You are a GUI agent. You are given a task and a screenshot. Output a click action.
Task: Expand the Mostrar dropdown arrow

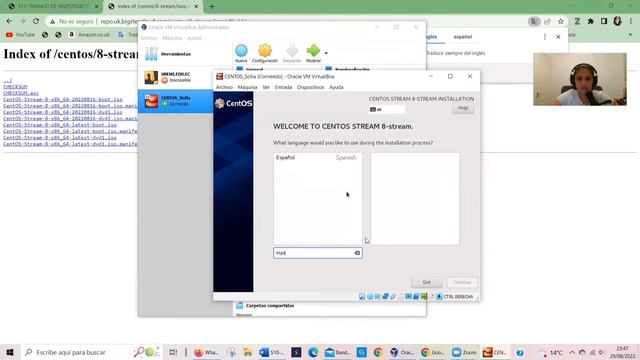tap(326, 53)
